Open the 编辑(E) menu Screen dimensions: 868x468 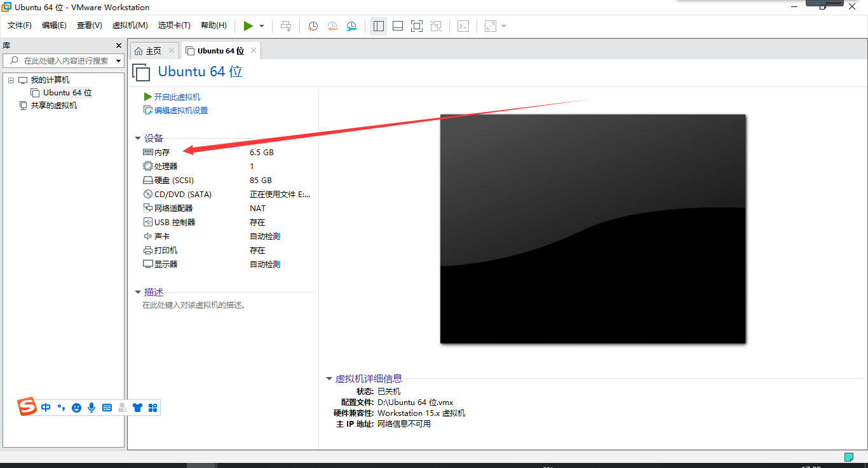(x=54, y=25)
